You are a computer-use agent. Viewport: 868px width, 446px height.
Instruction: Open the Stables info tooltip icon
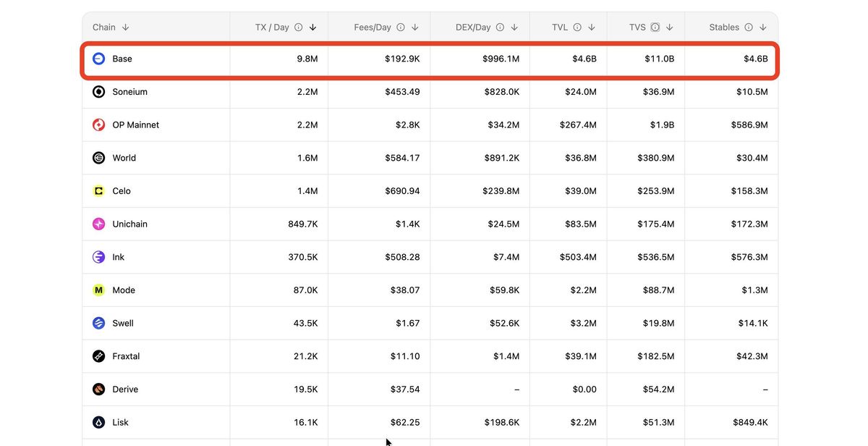[x=749, y=28]
